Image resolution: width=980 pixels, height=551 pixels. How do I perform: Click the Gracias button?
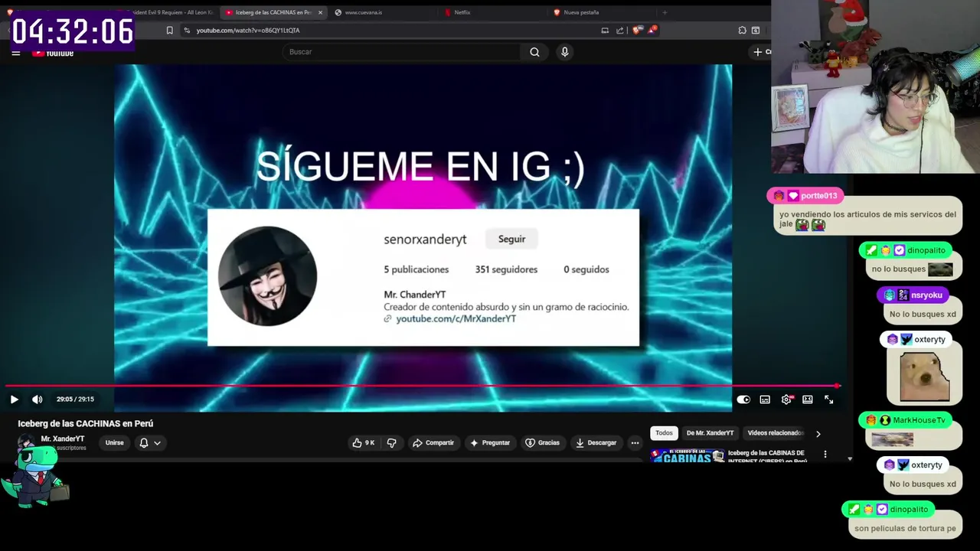click(542, 442)
